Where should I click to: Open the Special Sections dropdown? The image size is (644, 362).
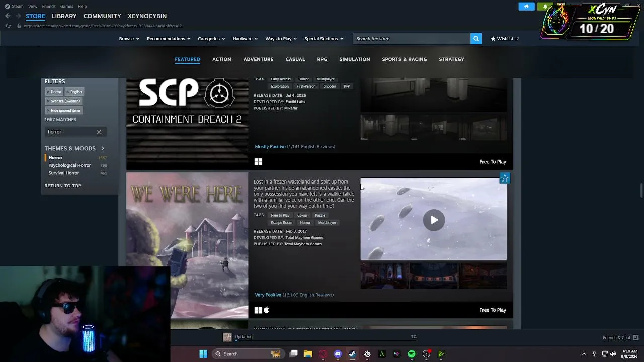point(324,39)
